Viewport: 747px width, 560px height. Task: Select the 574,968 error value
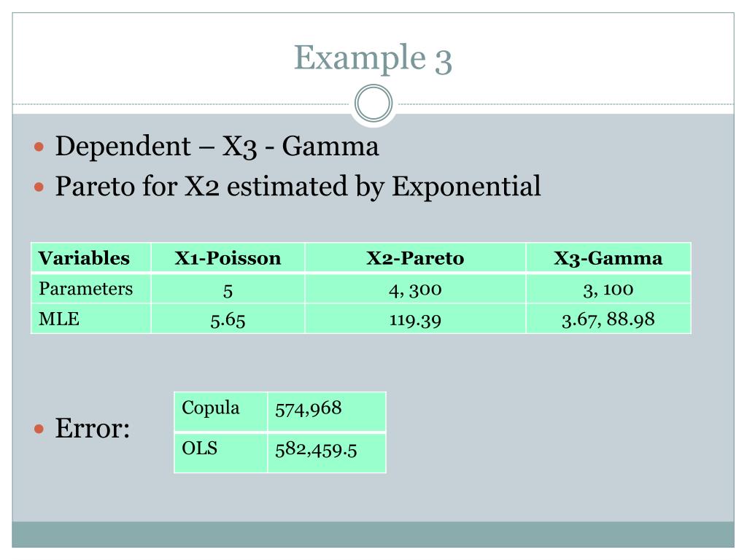(327, 412)
